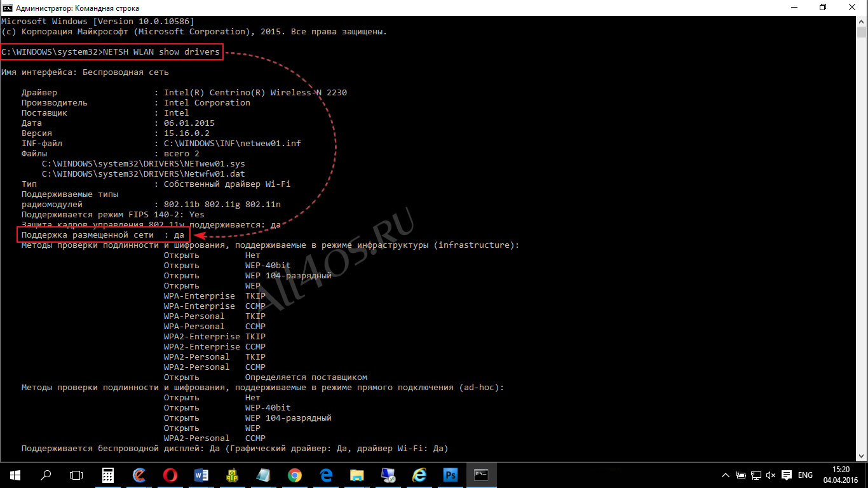Click the version value '15.16.0.2'

click(187, 133)
